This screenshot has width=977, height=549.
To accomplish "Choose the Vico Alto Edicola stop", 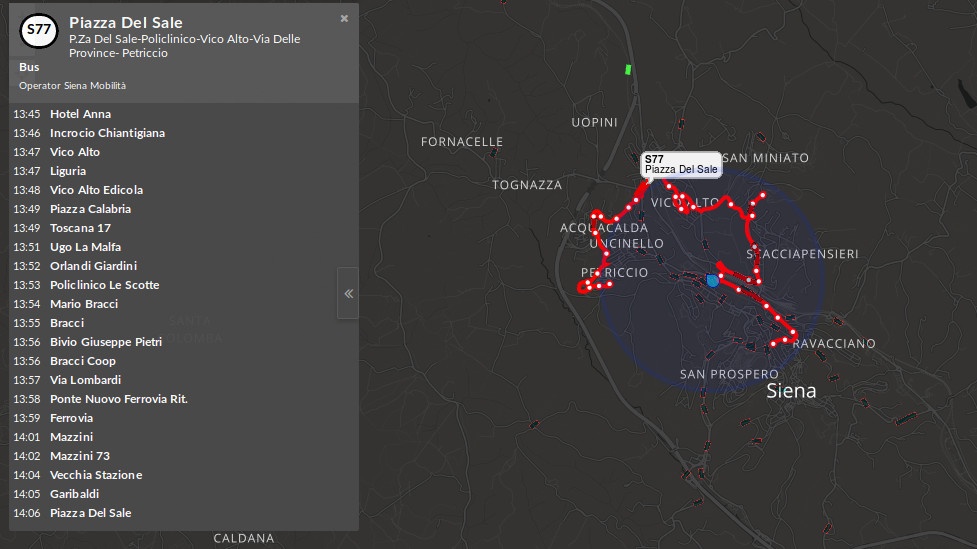I will click(96, 190).
